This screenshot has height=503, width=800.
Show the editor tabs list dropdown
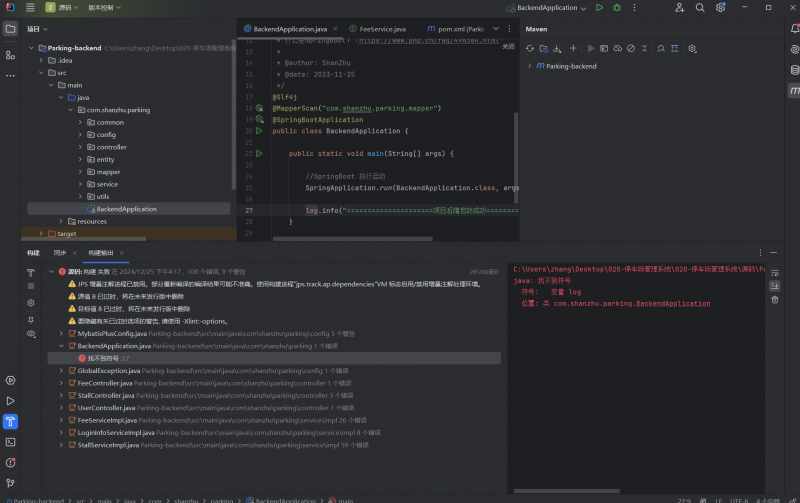tap(496, 29)
